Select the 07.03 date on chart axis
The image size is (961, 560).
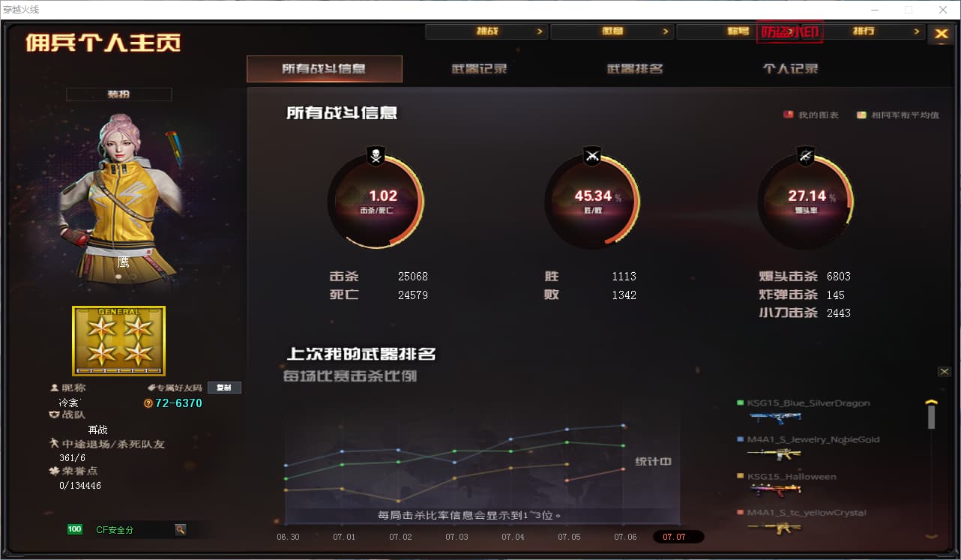coord(457,537)
